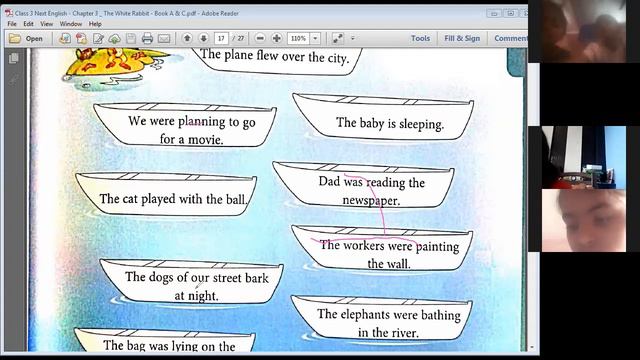Open page thumbnails panel icon
This screenshot has width=640, height=360.
[13, 58]
